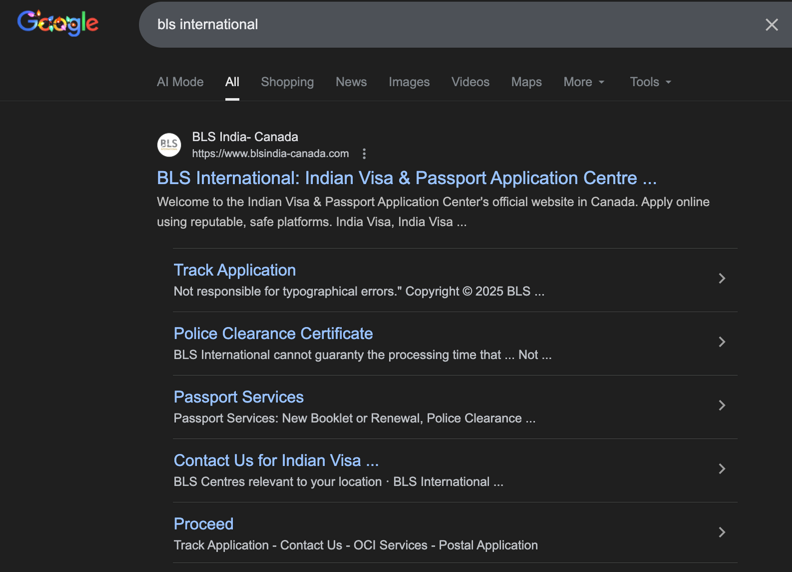Open three-dot menu beside blsindia-canada.com
Image resolution: width=793 pixels, height=572 pixels.
pyautogui.click(x=364, y=154)
